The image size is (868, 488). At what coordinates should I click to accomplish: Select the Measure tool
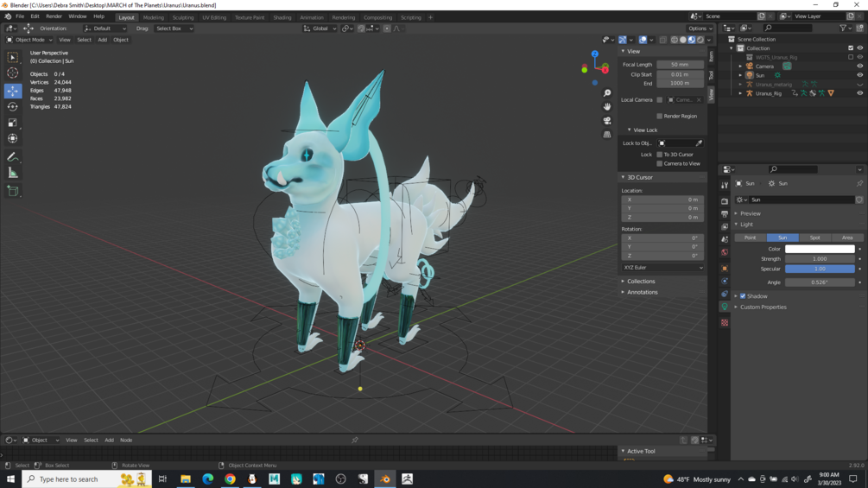coord(13,174)
